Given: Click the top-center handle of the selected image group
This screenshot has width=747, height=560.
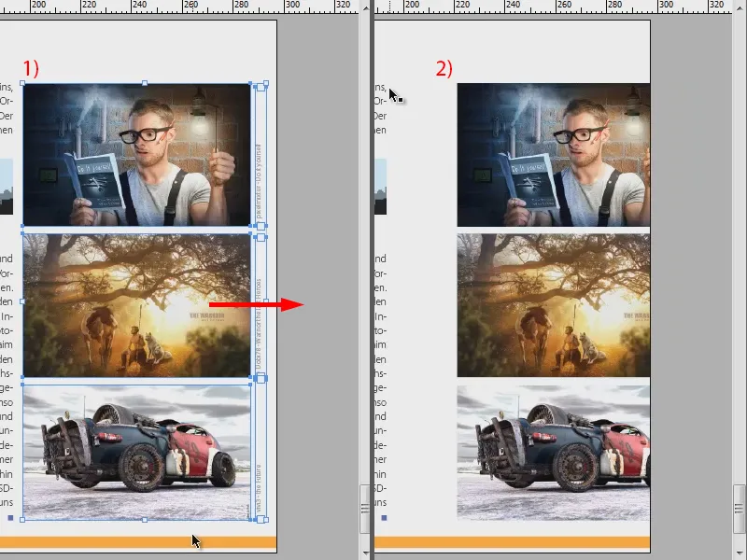Looking at the screenshot, I should click(x=145, y=83).
